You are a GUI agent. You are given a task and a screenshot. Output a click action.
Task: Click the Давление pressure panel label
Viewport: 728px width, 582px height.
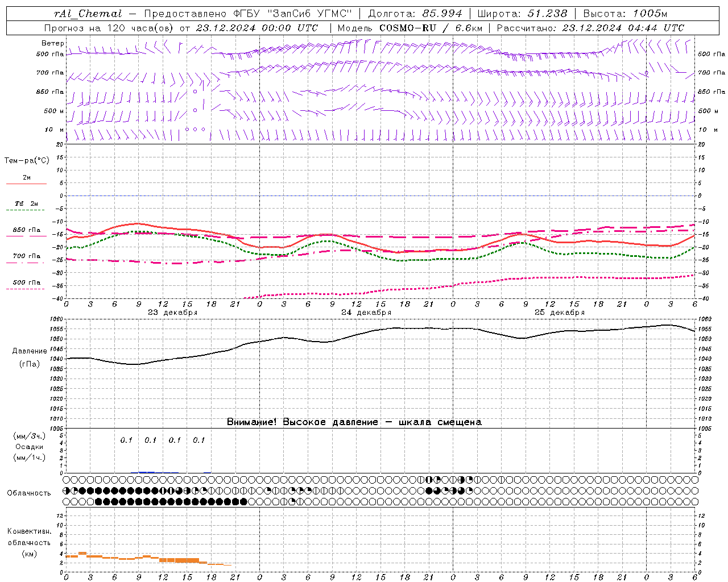click(30, 351)
